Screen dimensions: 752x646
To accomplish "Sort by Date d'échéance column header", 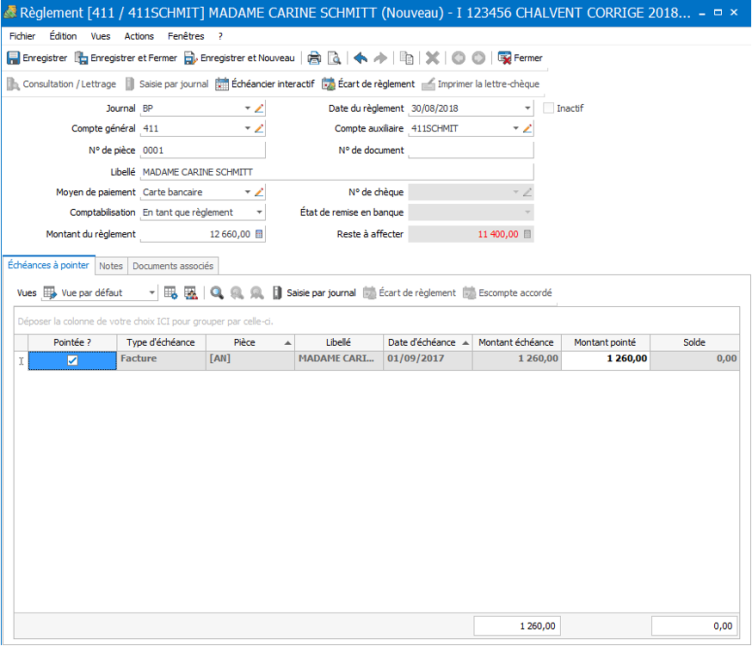I will click(x=428, y=342).
